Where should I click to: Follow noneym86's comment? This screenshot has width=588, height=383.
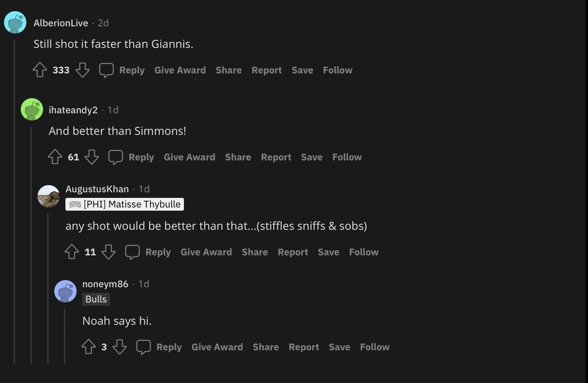375,347
